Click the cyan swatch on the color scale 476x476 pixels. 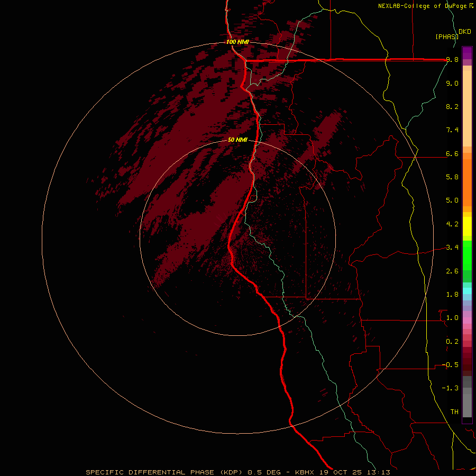point(467,290)
